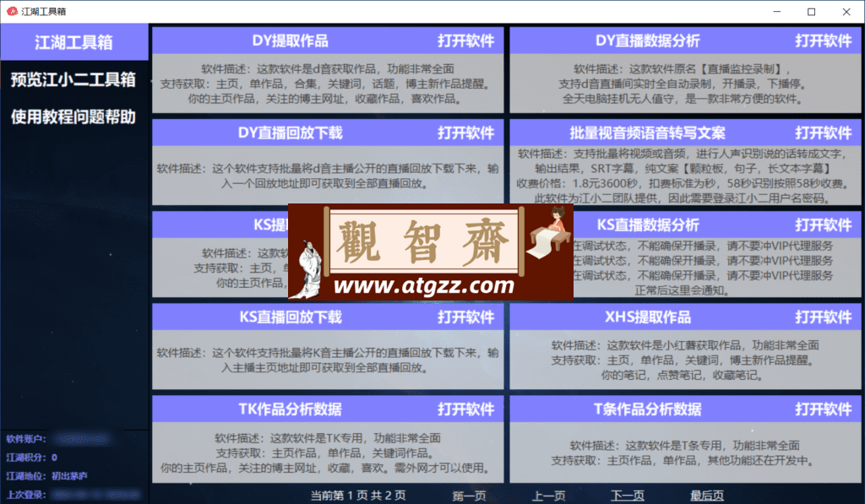This screenshot has width=865, height=504.
Task: Click the DY提取作品 card title
Action: tap(291, 41)
